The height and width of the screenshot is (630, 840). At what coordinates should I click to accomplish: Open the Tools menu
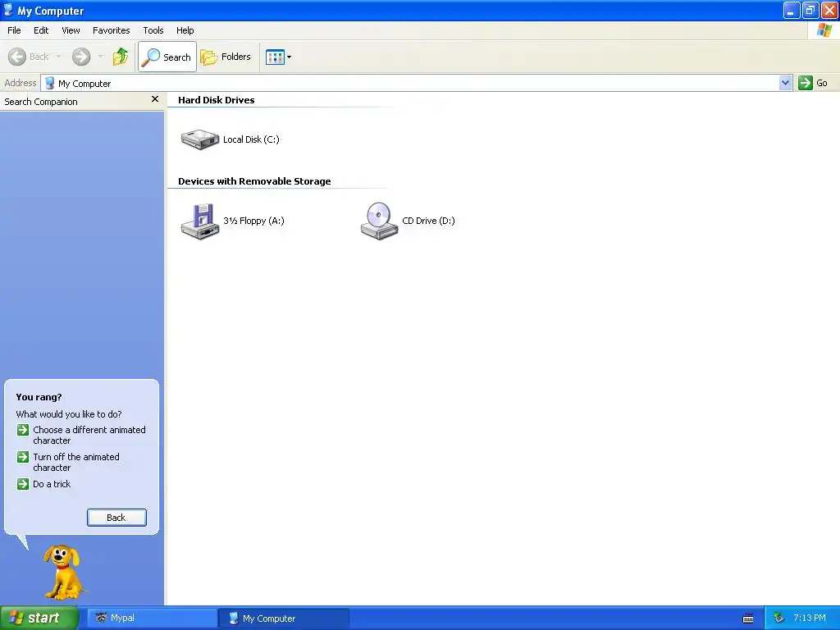pos(153,30)
